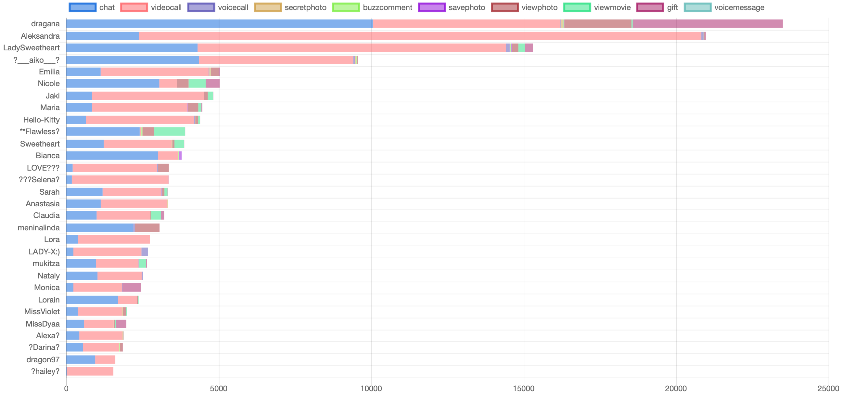The width and height of the screenshot is (868, 412).
Task: Click the 'Nataly' axis label
Action: (x=49, y=276)
